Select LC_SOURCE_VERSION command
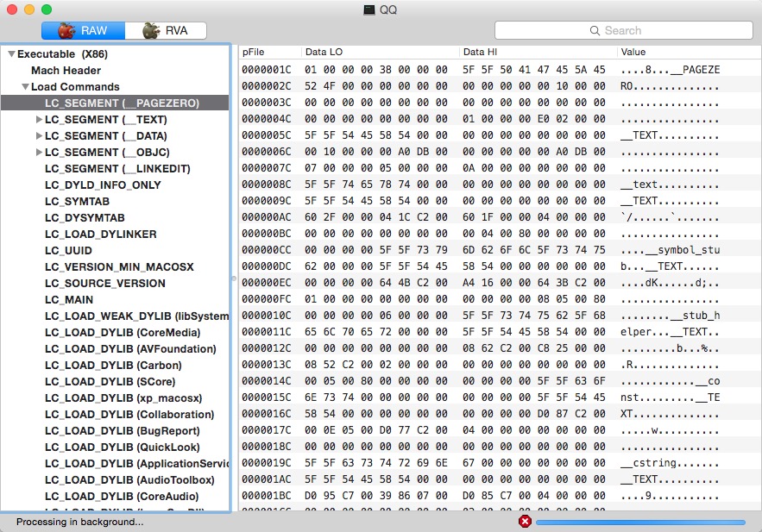 click(x=105, y=284)
